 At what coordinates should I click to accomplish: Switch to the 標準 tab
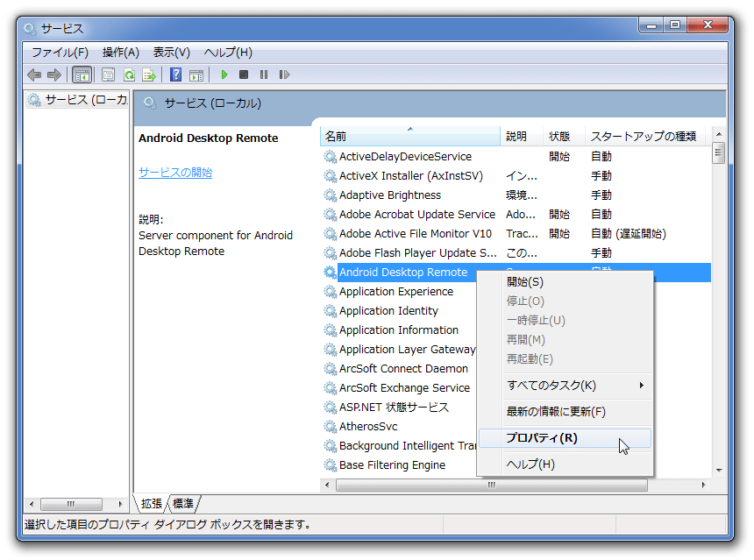pos(183,503)
